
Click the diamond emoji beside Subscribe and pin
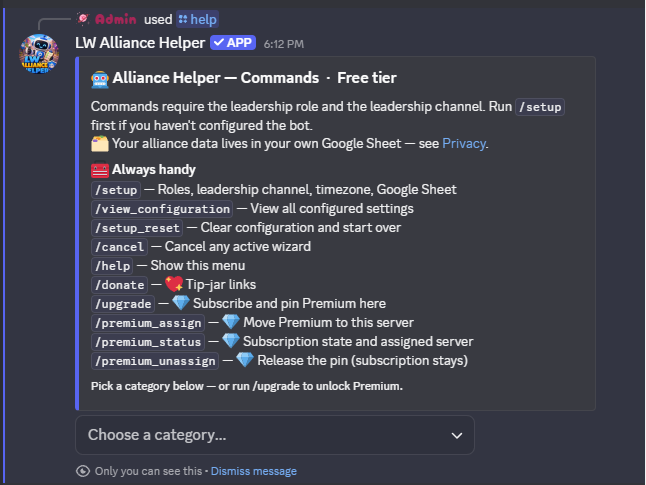tap(180, 303)
